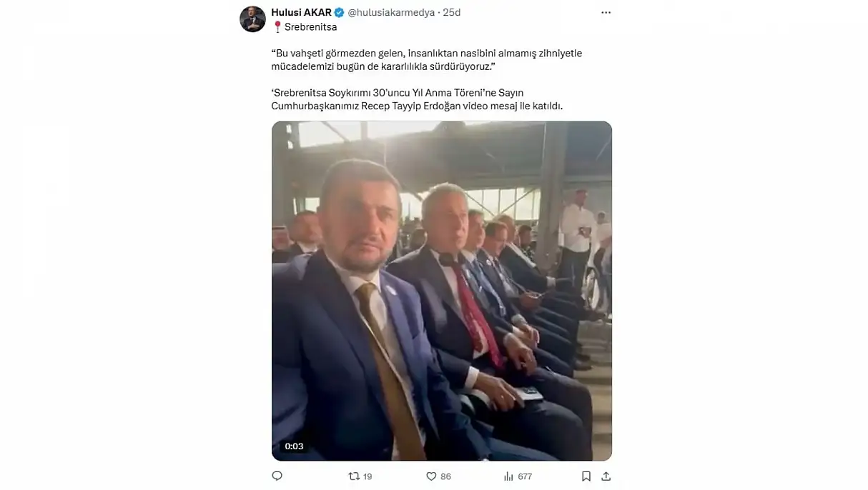This screenshot has width=868, height=490.
Task: Click the 0:03 video duration label
Action: tap(294, 446)
